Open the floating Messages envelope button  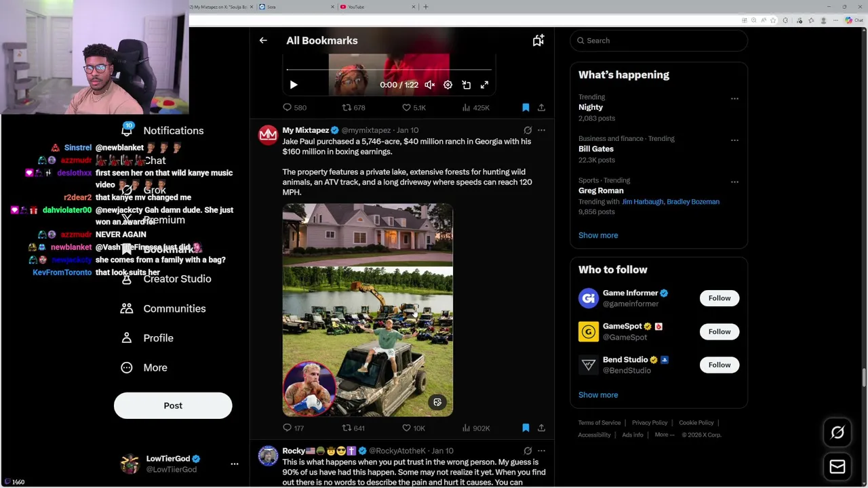tap(837, 467)
